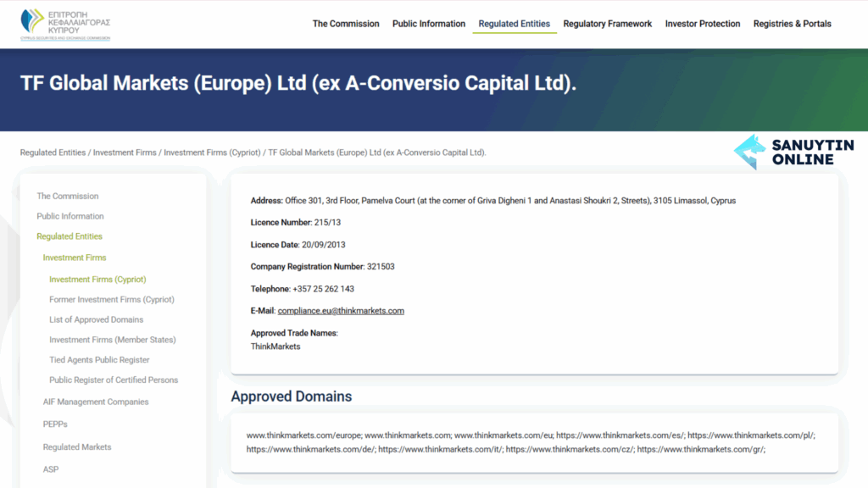Open Regulated Entities top menu
Image resolution: width=868 pixels, height=488 pixels.
514,24
